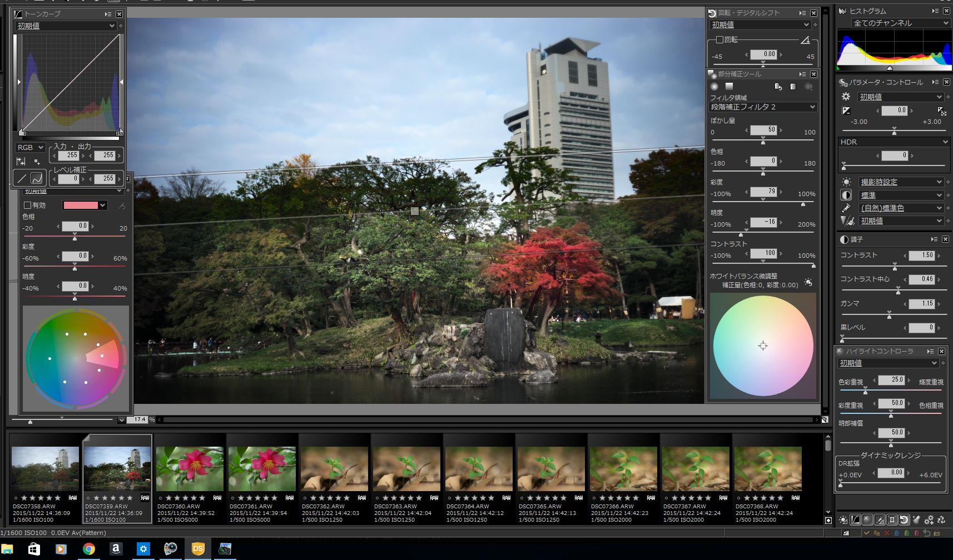
Task: Open the preview zoom percentage dropdown arrow
Action: [x=122, y=420]
